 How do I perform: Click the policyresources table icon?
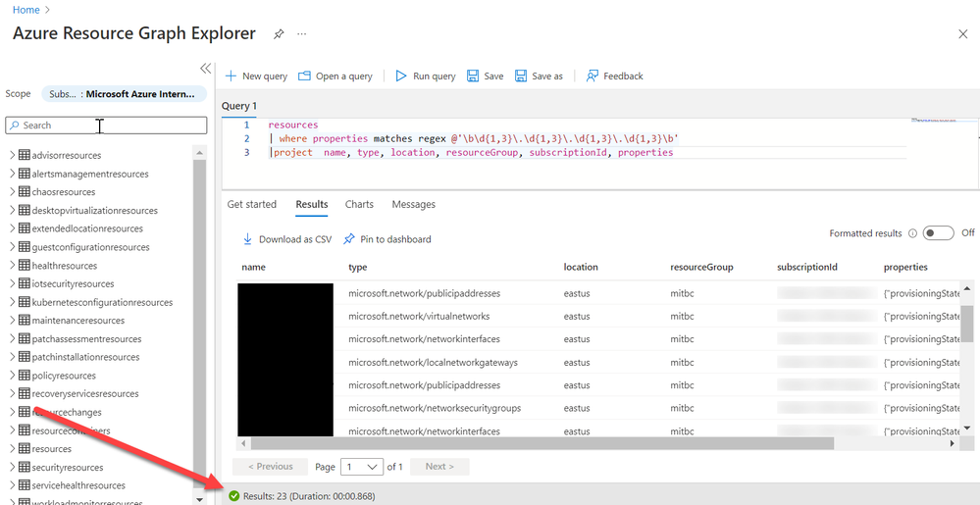[25, 375]
